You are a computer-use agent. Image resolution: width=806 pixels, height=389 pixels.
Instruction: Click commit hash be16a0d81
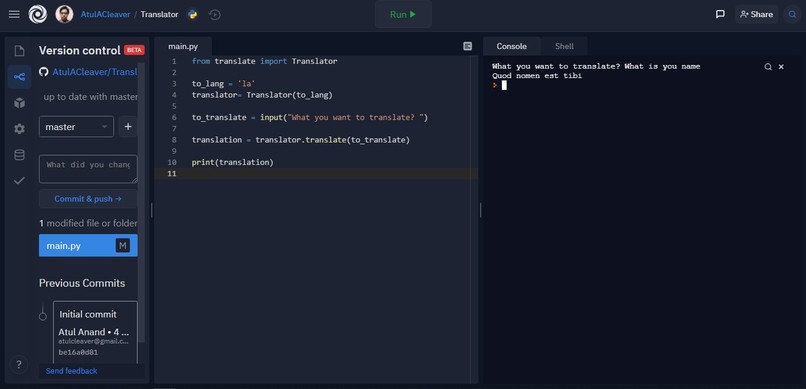[78, 353]
